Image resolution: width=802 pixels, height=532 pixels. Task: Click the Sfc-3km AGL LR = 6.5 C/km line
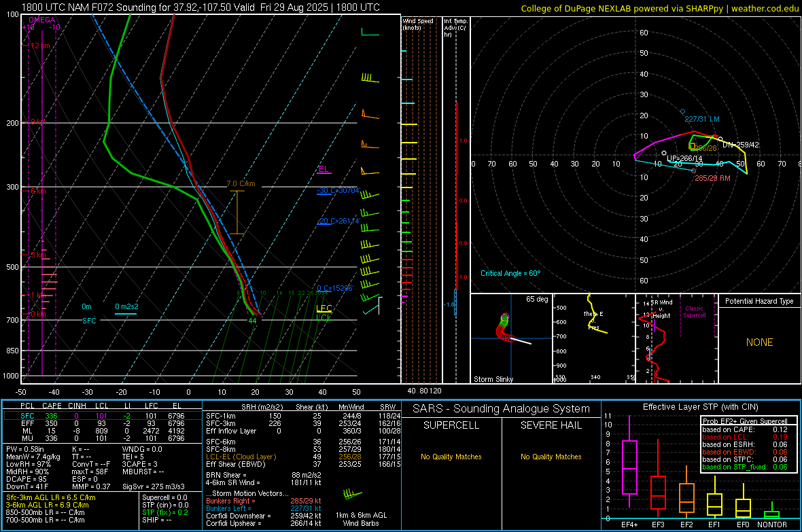pyautogui.click(x=51, y=497)
